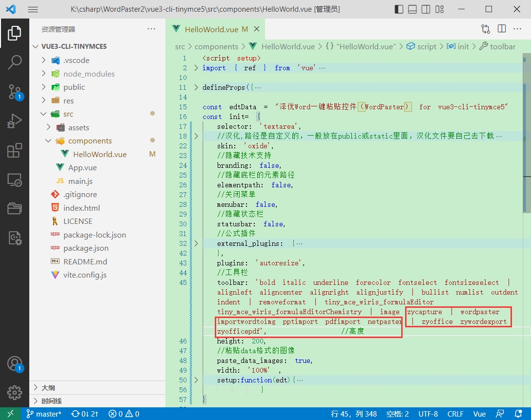Toggle primary side bar layout button

coord(399,9)
